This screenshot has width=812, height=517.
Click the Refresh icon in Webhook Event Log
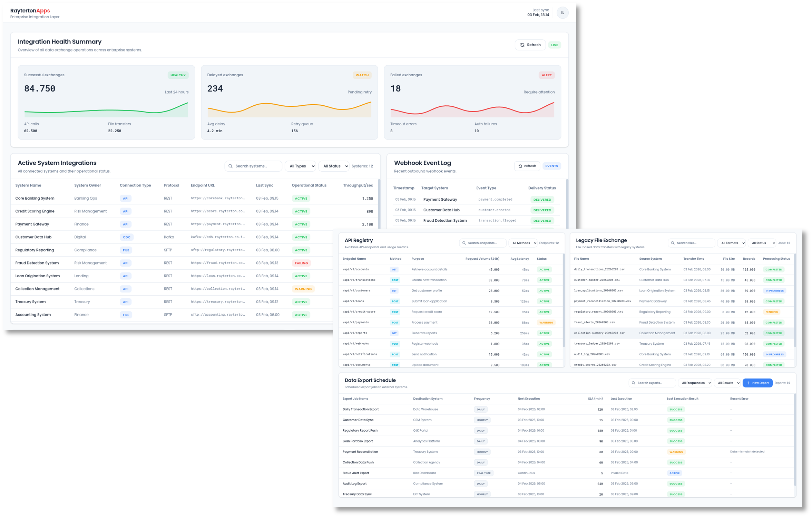520,166
